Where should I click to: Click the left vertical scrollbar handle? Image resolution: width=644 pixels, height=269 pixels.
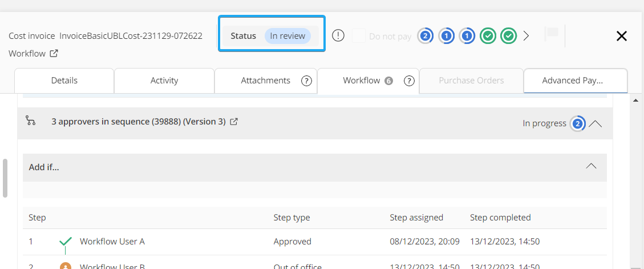[x=5, y=178]
